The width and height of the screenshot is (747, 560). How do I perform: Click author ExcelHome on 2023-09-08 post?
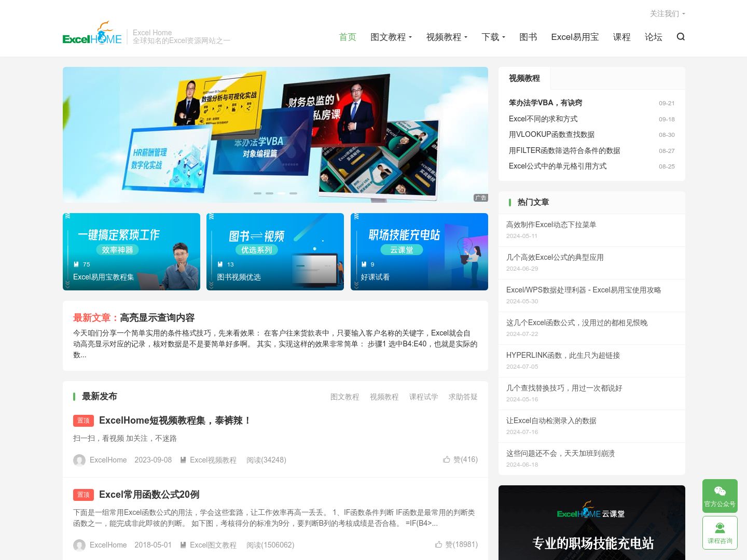pos(108,460)
